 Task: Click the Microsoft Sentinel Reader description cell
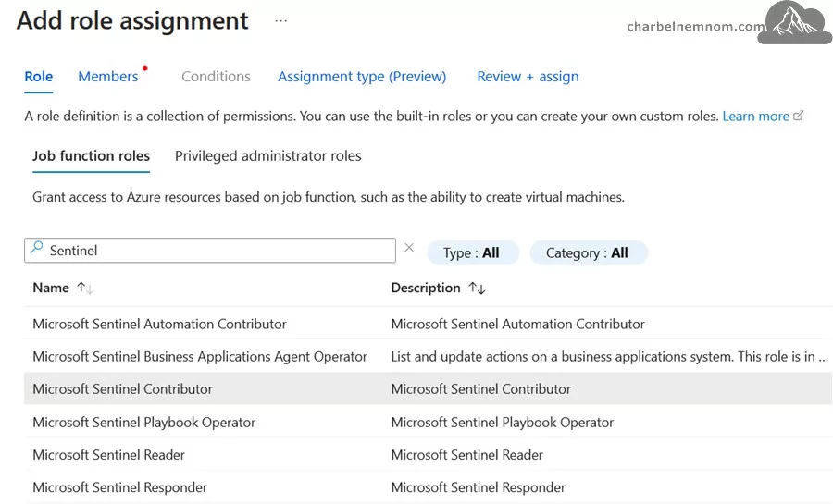click(x=467, y=455)
